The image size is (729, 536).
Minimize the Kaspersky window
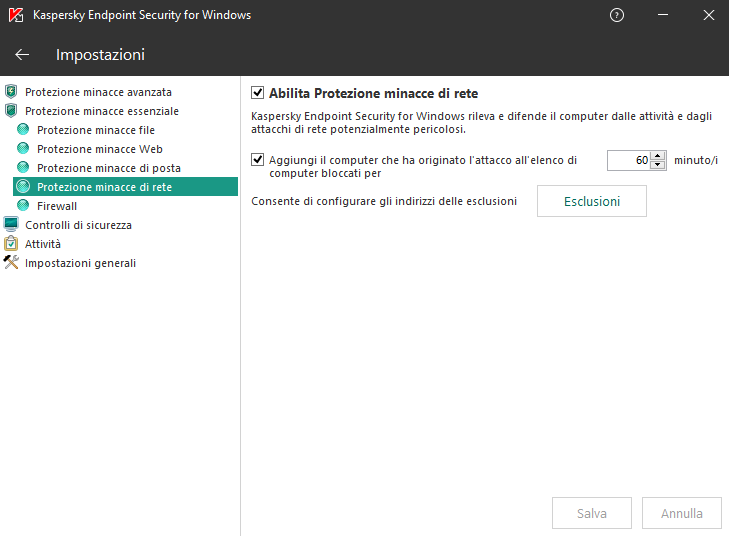pyautogui.click(x=663, y=15)
